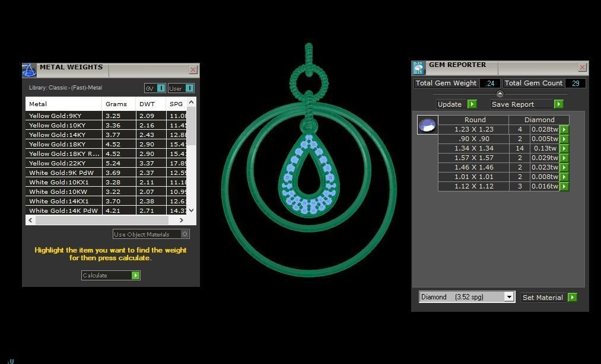Open the Diamond material dropdown

click(x=508, y=297)
